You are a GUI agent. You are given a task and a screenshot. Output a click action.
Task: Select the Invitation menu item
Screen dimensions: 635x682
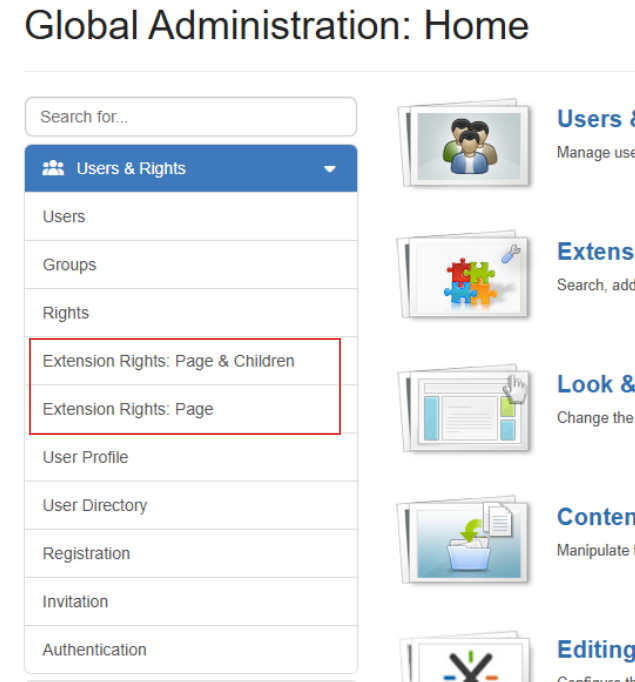pyautogui.click(x=75, y=601)
